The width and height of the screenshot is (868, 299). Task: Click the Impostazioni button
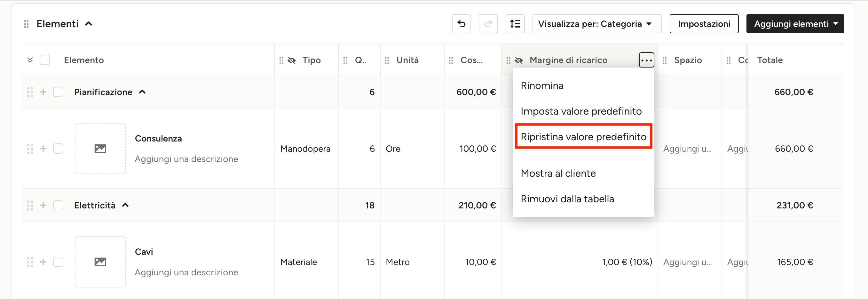pos(704,24)
